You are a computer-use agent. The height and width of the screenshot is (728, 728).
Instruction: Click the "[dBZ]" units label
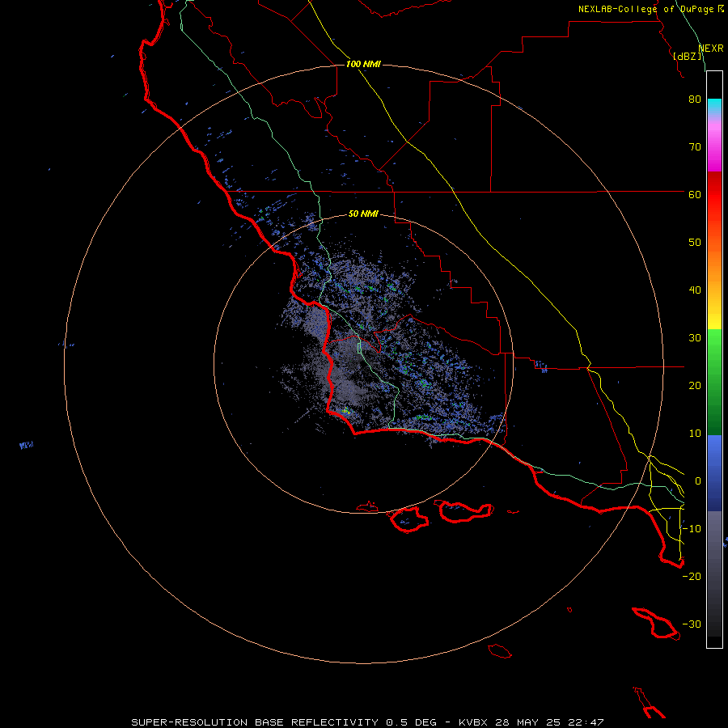point(688,57)
